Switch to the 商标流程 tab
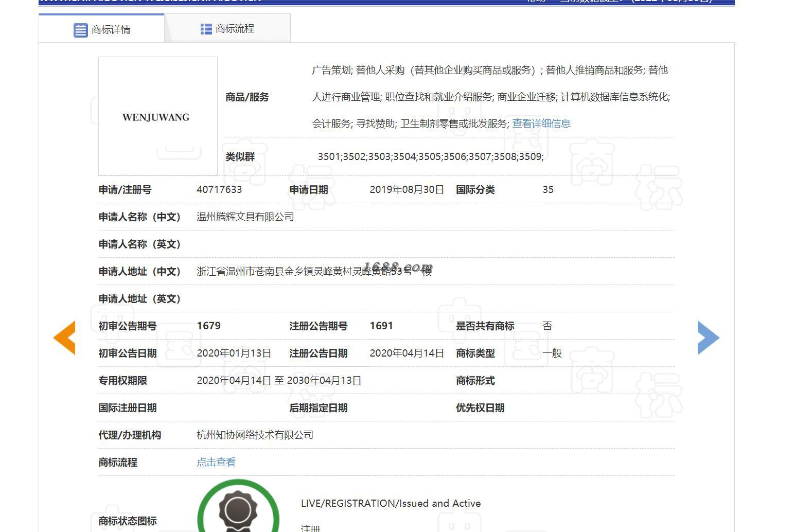Viewport: 795px width, 532px height. coord(227,28)
